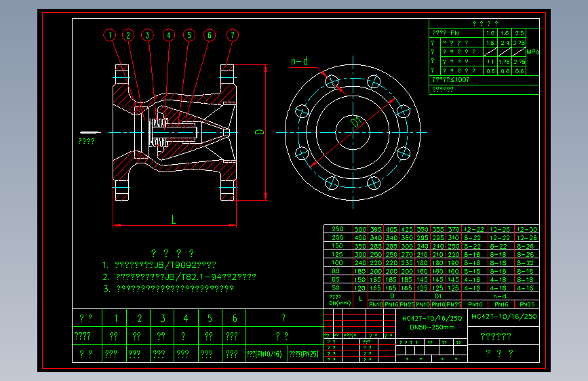Click "HC42T-10/16/25Q" above DN50~250mm
Image resolution: width=588 pixels, height=381 pixels.
pos(432,319)
